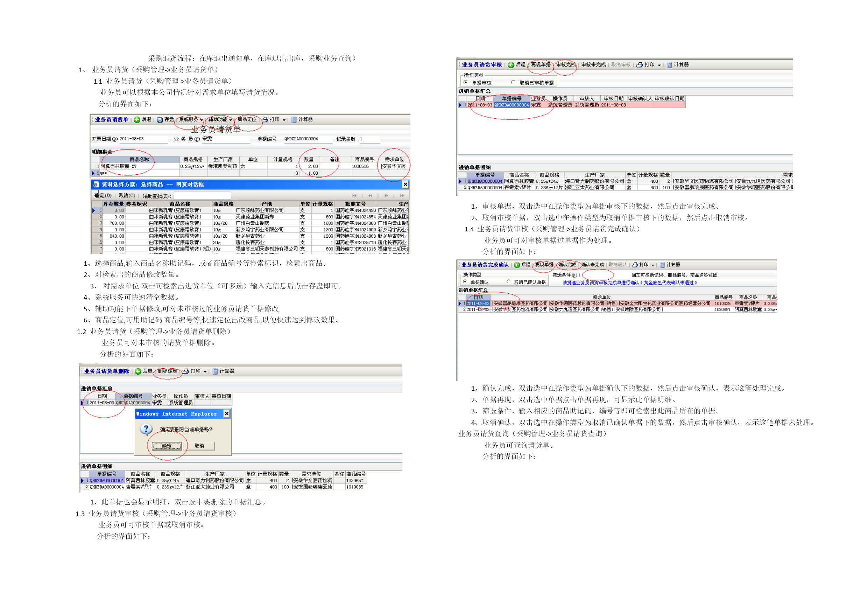Image resolution: width=868 pixels, height=614 pixels.
Task: Confirm deletion with 确定 button
Action: coord(167,446)
